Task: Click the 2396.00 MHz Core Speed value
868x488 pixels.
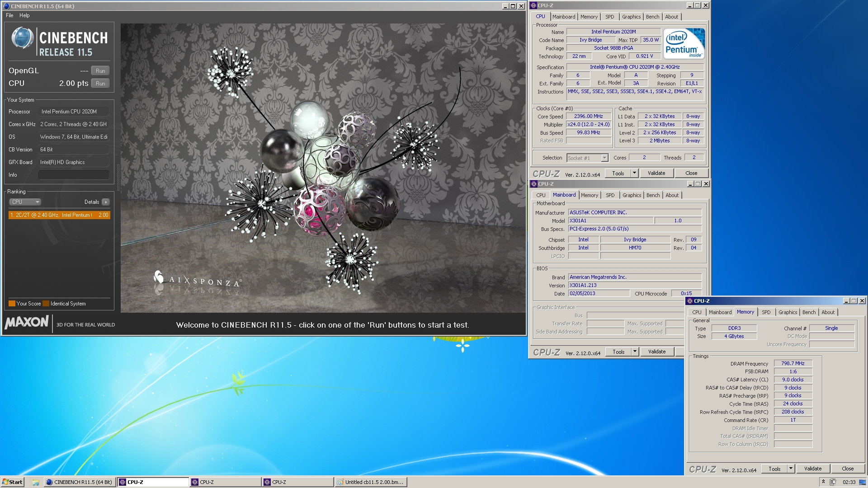Action: pyautogui.click(x=589, y=117)
